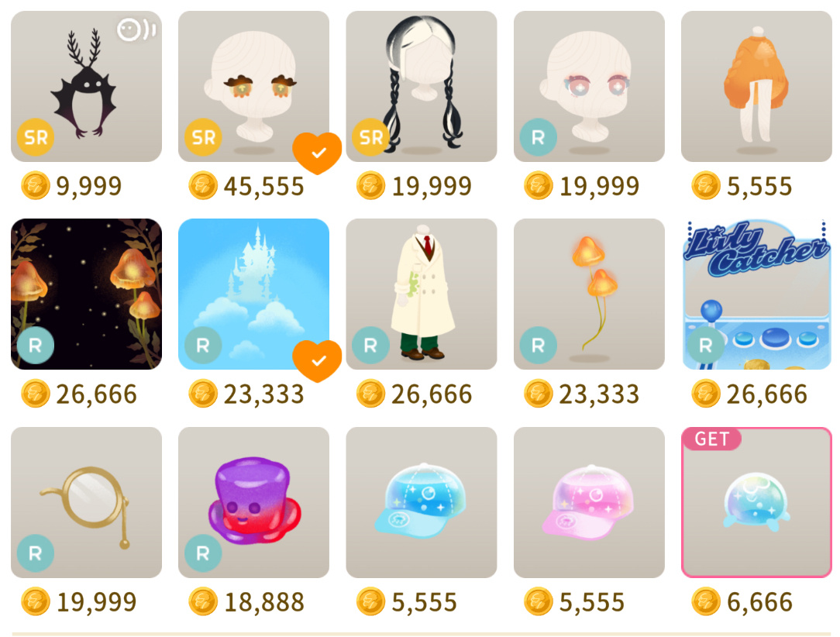Tap the preview icon on antler mask

[136, 29]
